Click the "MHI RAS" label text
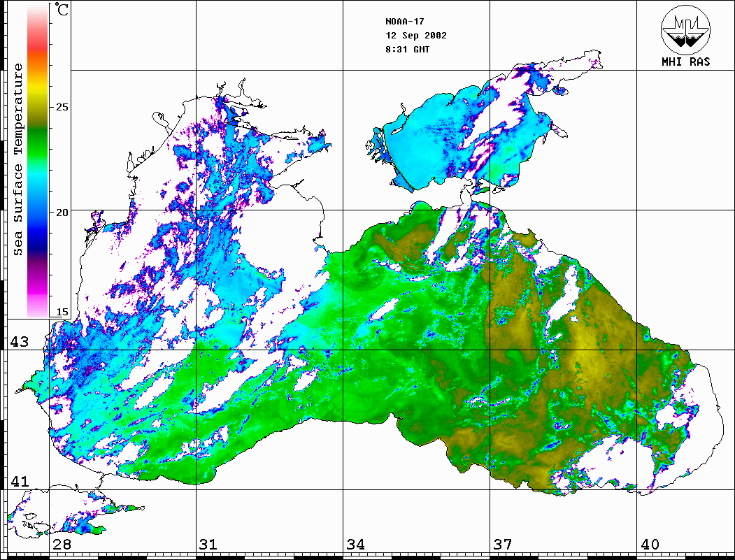 pos(686,62)
